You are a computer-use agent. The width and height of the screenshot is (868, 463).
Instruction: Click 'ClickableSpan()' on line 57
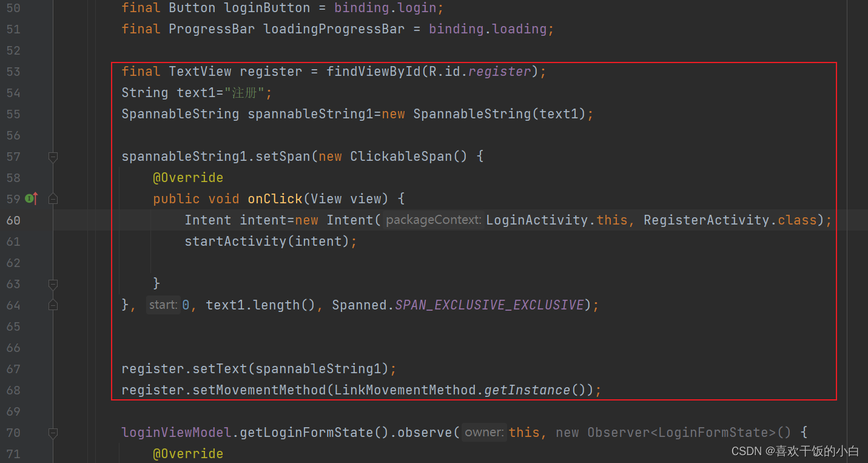409,157
